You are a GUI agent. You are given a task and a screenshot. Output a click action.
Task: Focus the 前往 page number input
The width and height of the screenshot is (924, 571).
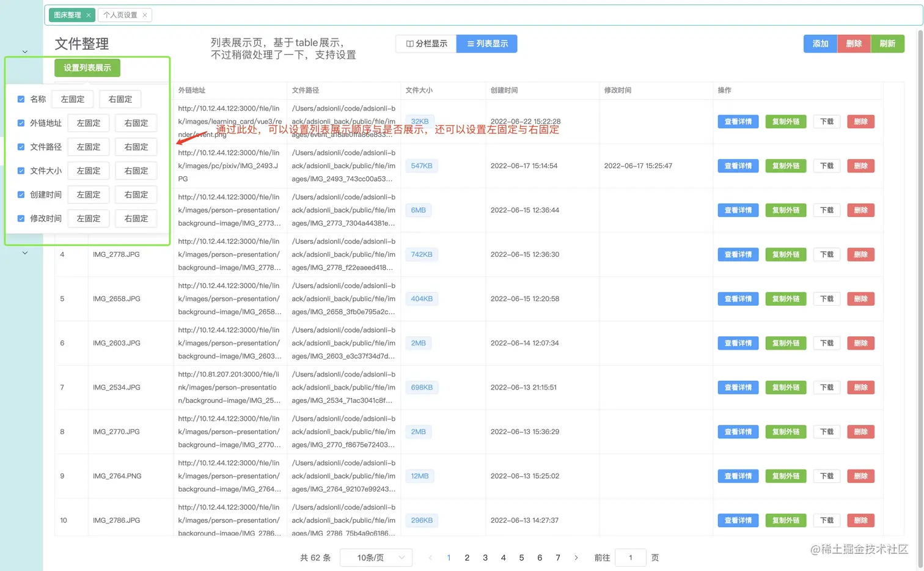click(x=631, y=558)
